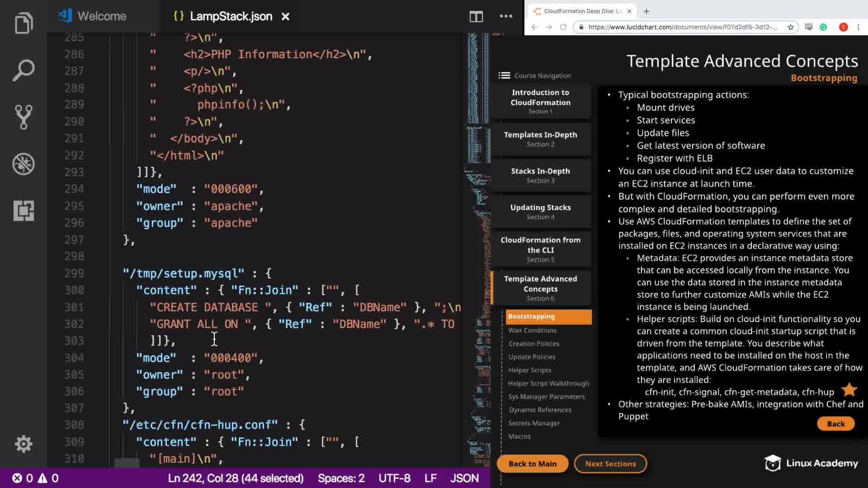Open the editor More Actions ellipsis
The width and height of the screenshot is (868, 488).
[506, 17]
